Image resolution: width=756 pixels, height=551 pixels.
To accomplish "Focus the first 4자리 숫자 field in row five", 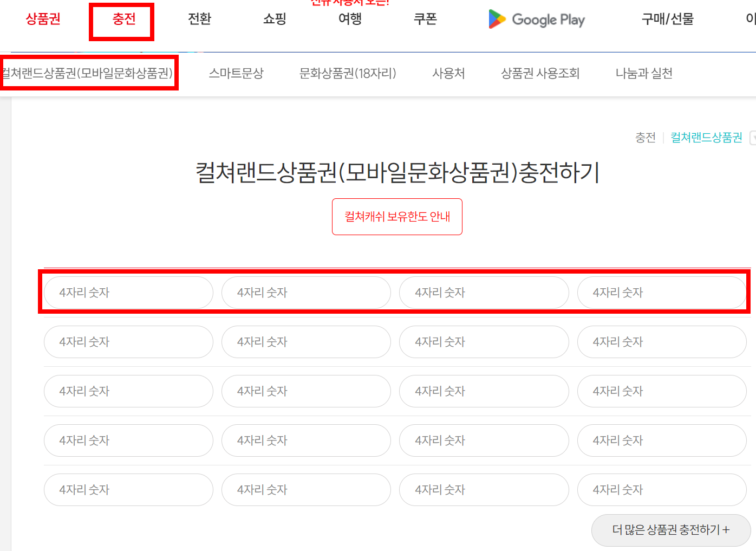I will [x=128, y=490].
